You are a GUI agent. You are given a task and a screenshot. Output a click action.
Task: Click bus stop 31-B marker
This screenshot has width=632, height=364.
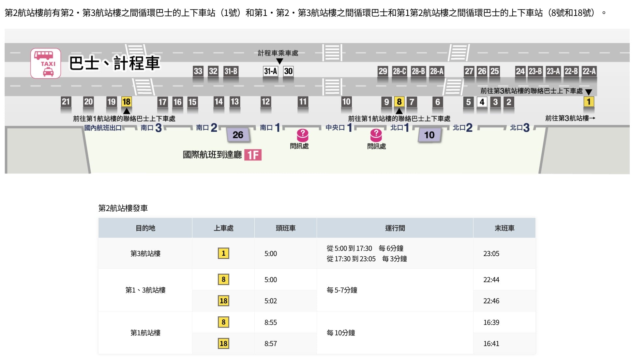pyautogui.click(x=231, y=71)
